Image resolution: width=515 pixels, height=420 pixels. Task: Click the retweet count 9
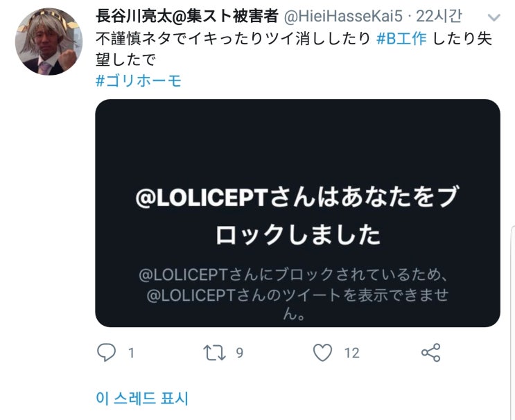(x=240, y=353)
